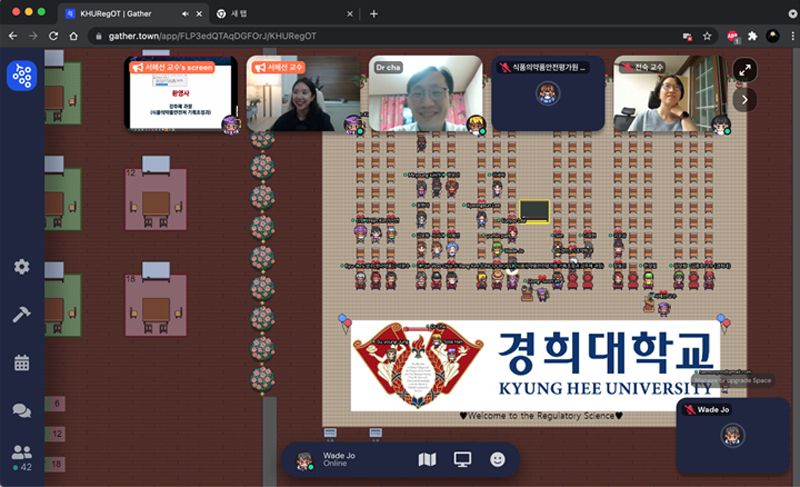800x487 pixels.
Task: Open the emoji reactions button
Action: 497,459
